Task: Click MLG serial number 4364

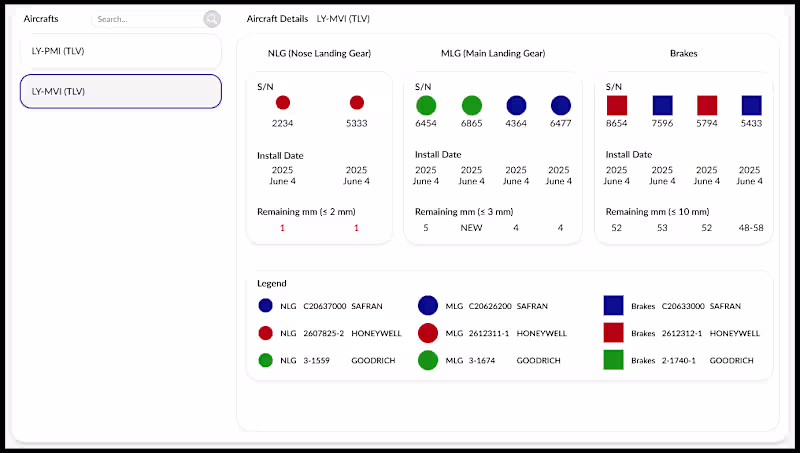Action: click(516, 123)
